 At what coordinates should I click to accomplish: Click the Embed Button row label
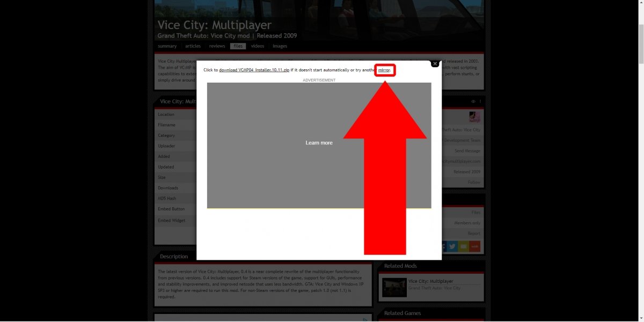171,209
